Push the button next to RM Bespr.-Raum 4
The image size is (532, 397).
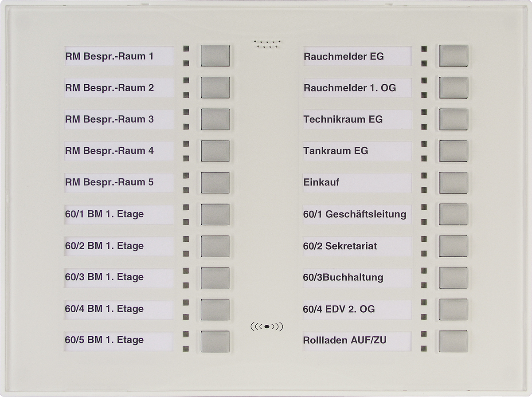coord(215,151)
